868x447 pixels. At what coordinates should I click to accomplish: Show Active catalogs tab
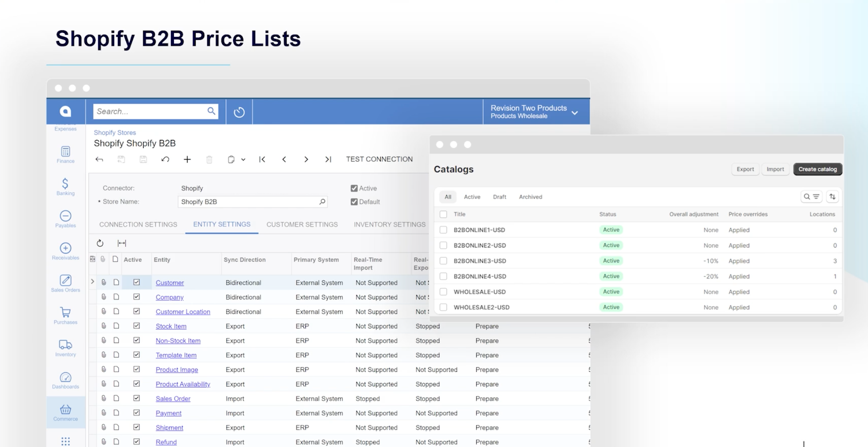tap(472, 197)
